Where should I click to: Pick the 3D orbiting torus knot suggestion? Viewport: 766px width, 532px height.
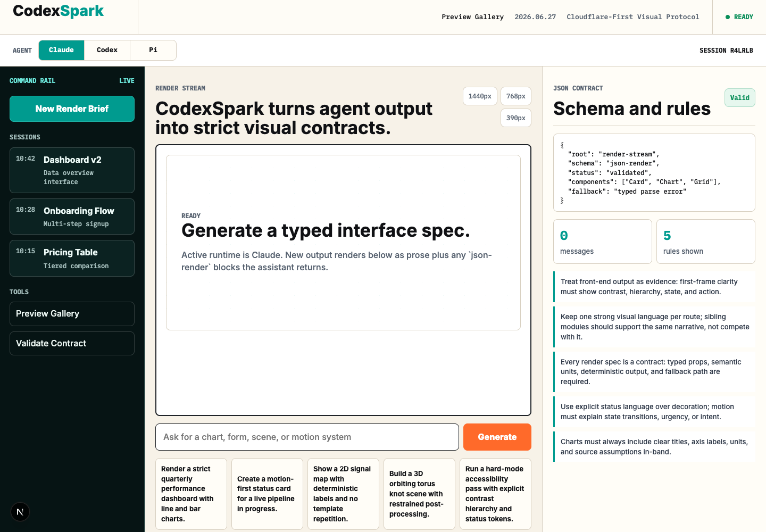click(x=419, y=494)
